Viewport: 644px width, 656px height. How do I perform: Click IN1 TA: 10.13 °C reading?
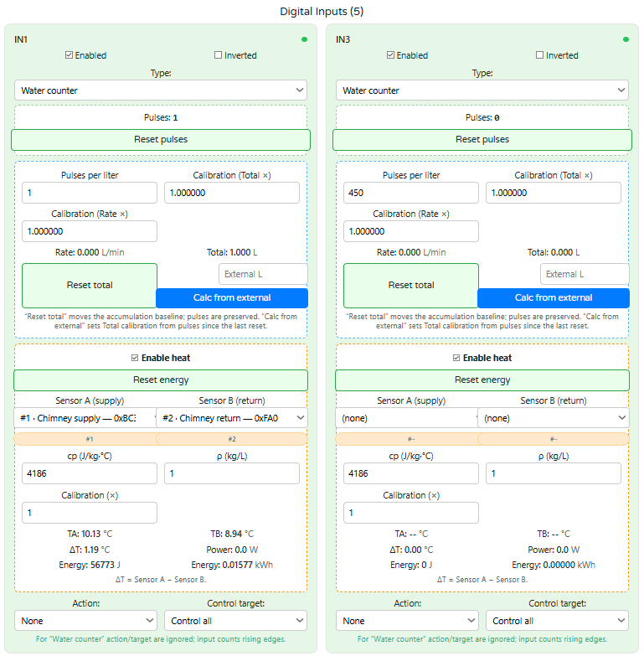coord(90,534)
